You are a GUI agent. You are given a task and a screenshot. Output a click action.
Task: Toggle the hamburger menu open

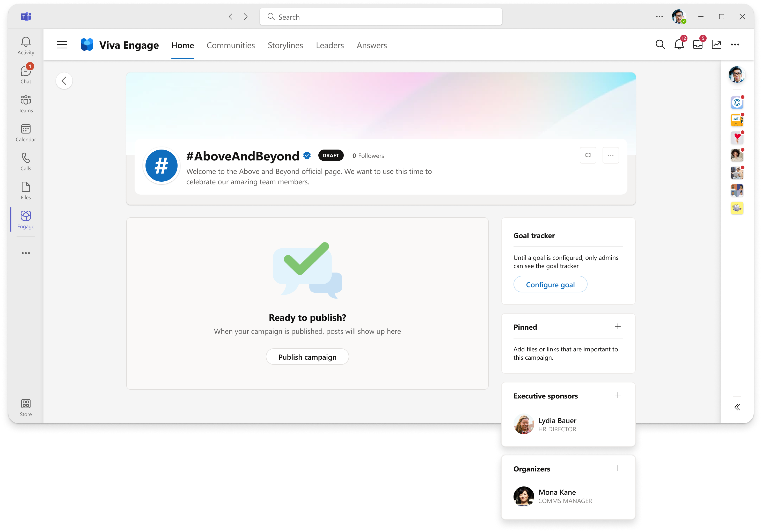[63, 45]
